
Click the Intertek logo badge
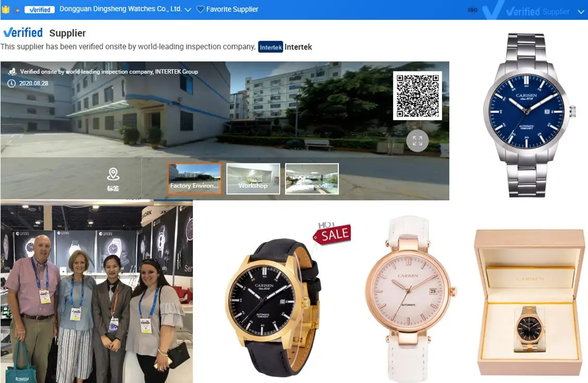click(x=271, y=47)
